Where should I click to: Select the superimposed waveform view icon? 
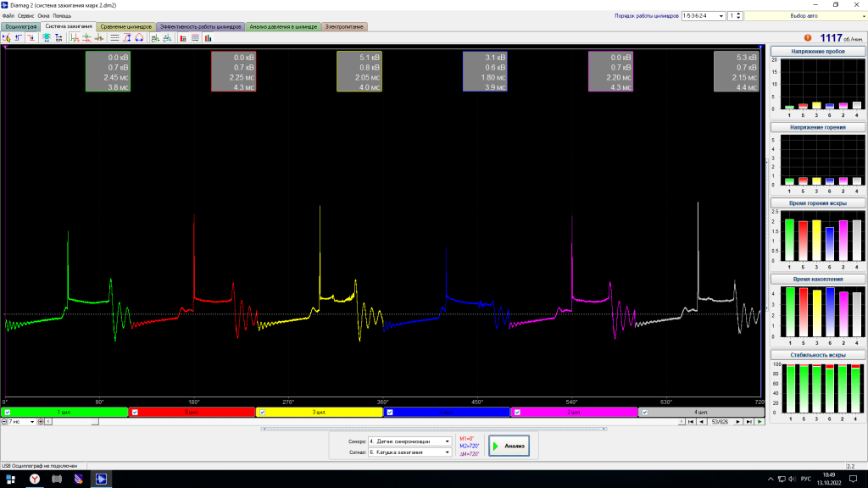pyautogui.click(x=99, y=37)
